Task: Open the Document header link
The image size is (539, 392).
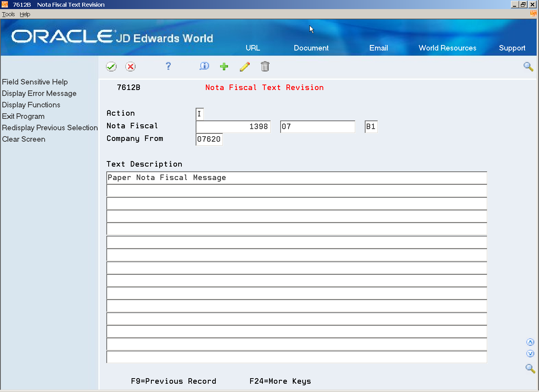Action: point(311,48)
